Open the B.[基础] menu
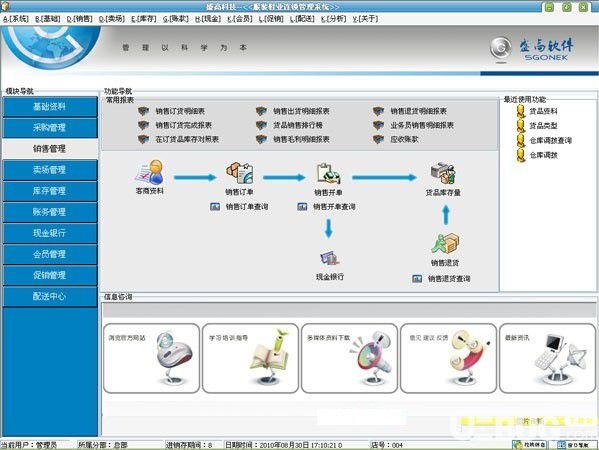The width and height of the screenshot is (599, 450). 48,19
